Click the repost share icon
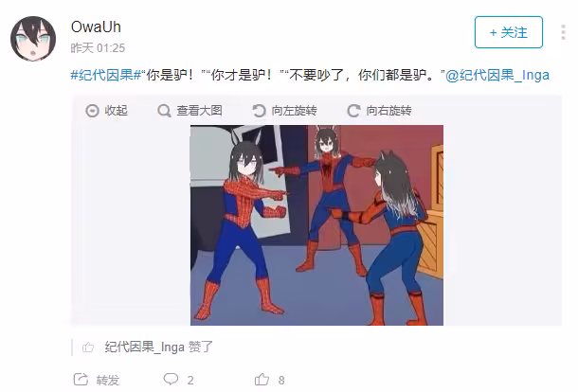Screen dimensions: 578x392 (x=81, y=380)
